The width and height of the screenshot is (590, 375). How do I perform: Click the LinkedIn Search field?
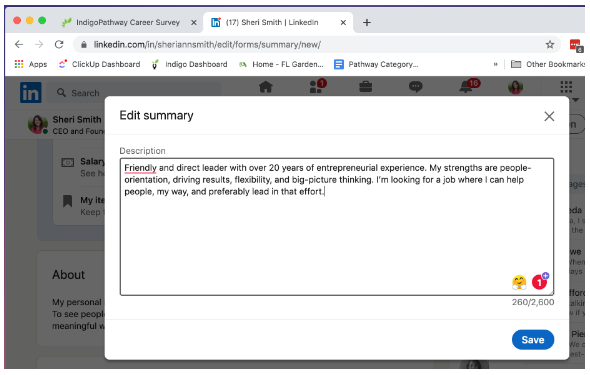pos(134,93)
